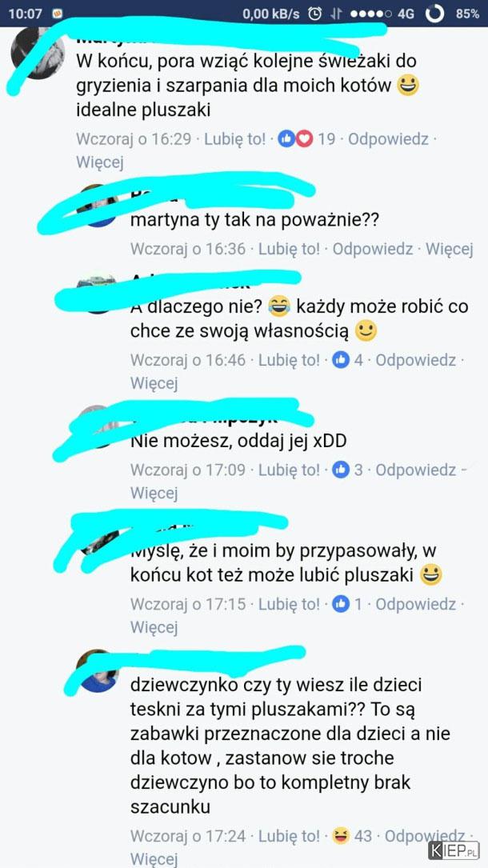This screenshot has width=488, height=868.
Task: Open the profile picture of the last commenter
Action: 98,671
